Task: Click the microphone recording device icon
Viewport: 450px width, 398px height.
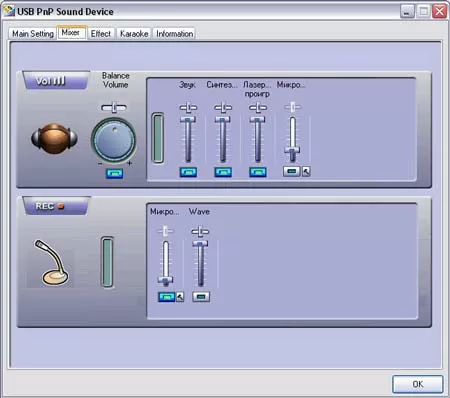Action: 51,263
